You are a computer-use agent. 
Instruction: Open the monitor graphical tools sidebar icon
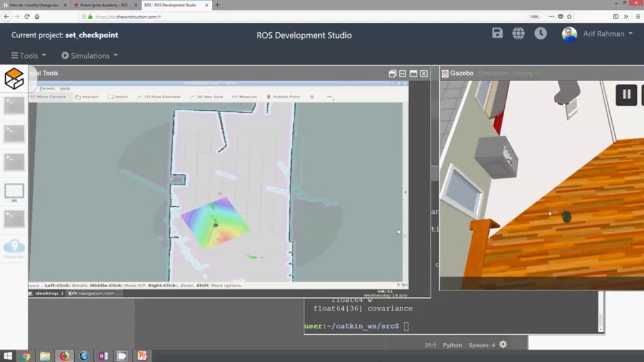14,192
